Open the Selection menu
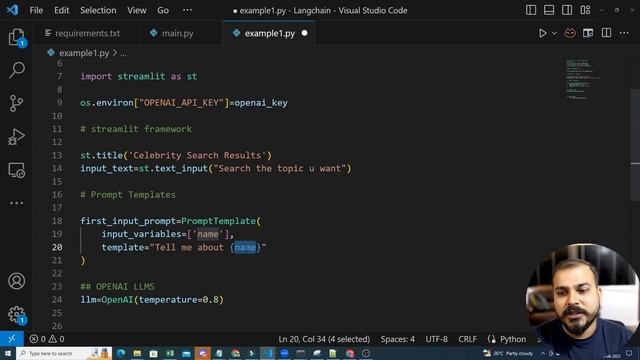 [98, 10]
